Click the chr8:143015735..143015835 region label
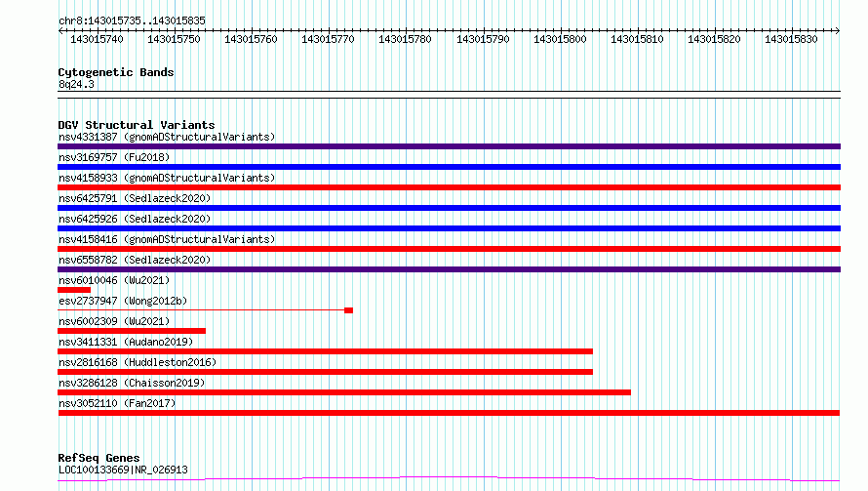868x491 pixels. point(132,20)
